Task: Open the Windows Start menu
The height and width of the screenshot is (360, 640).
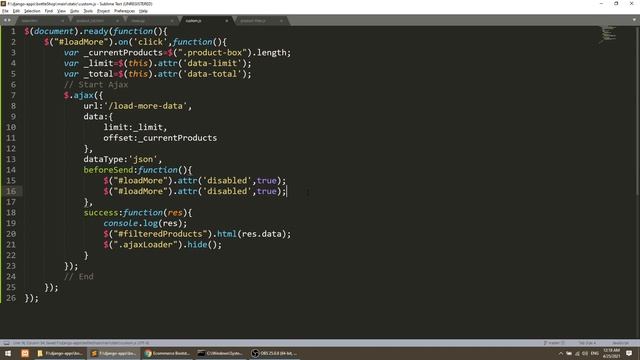Action: [x=8, y=353]
